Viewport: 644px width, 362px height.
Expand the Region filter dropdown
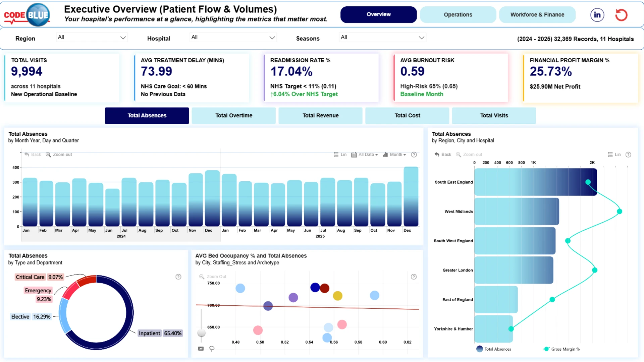pyautogui.click(x=92, y=37)
